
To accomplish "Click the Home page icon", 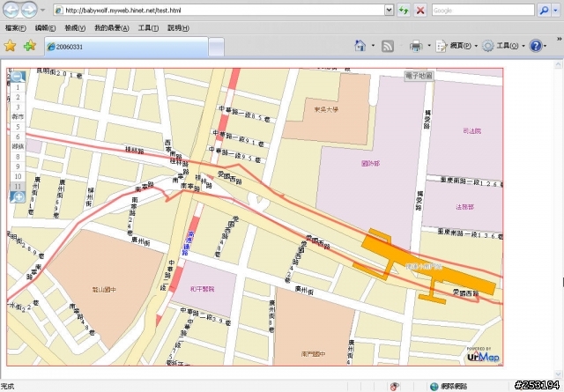I will click(360, 46).
